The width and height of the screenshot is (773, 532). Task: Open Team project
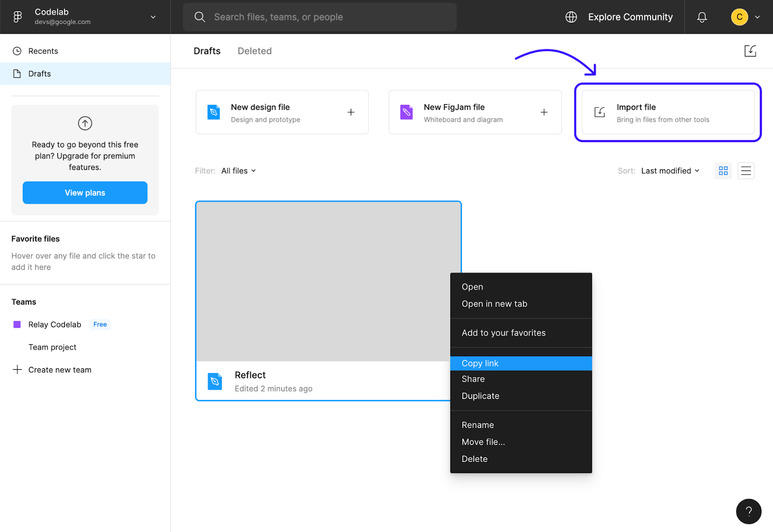click(52, 347)
